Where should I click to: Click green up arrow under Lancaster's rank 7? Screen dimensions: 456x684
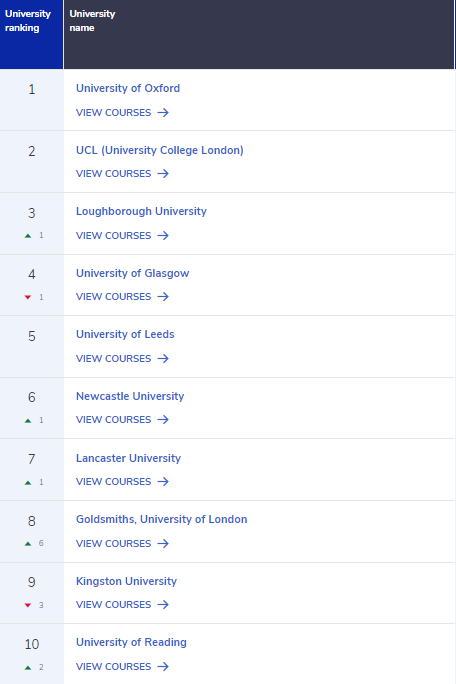point(28,482)
